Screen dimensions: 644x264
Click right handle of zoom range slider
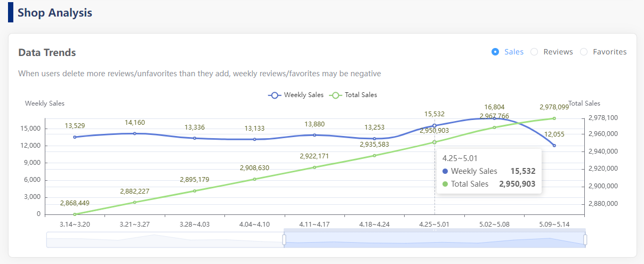585,240
